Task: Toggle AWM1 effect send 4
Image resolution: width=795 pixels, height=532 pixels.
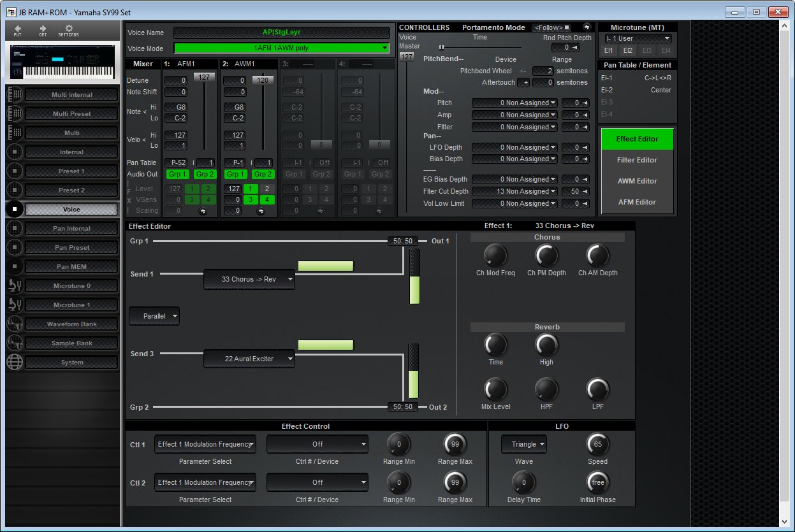Action: pos(268,200)
